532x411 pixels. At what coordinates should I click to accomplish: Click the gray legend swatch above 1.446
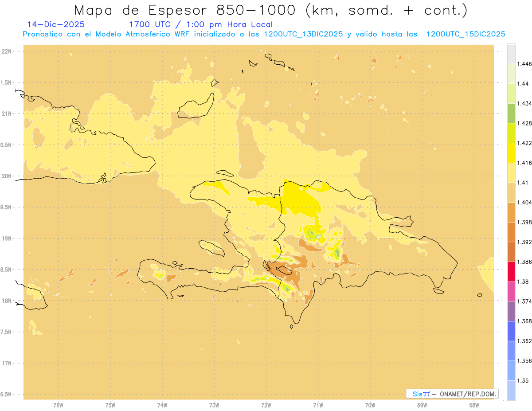point(511,54)
